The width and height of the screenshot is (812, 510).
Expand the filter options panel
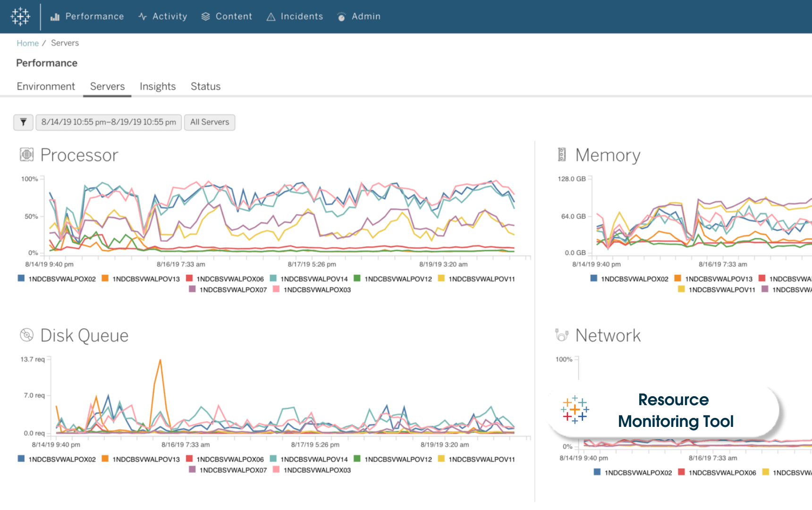tap(23, 122)
